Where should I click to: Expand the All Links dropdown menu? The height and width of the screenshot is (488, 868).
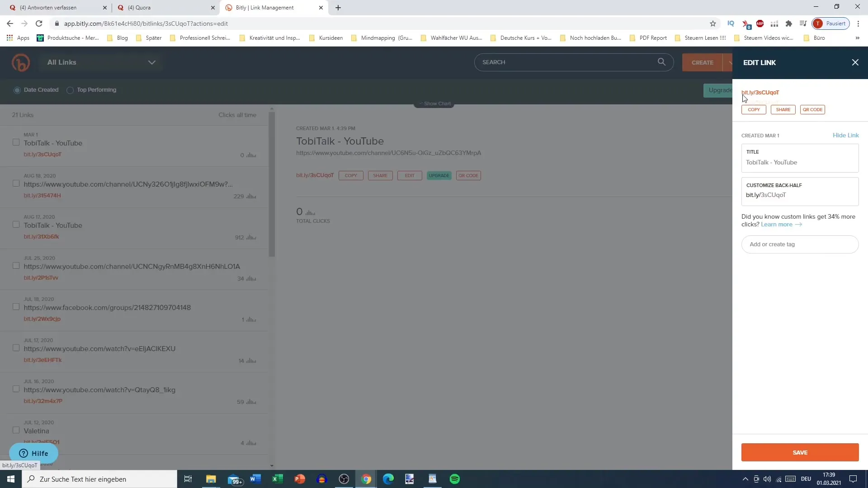[x=152, y=62]
